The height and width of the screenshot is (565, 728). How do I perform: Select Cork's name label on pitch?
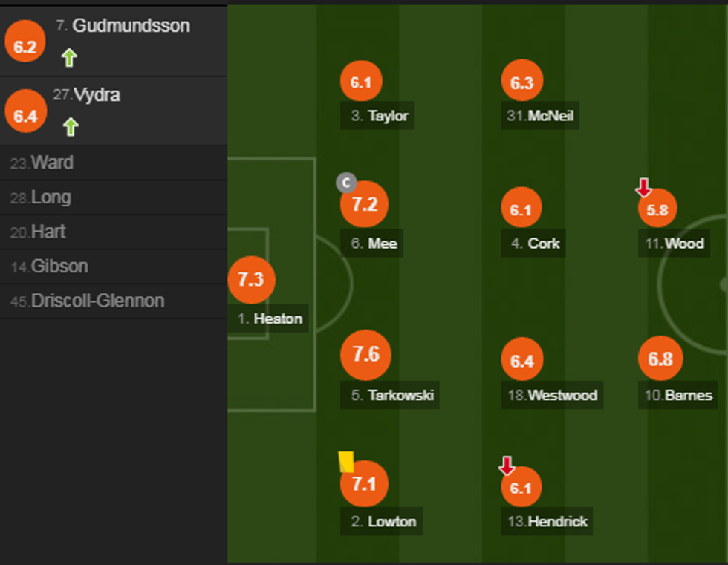pyautogui.click(x=543, y=244)
